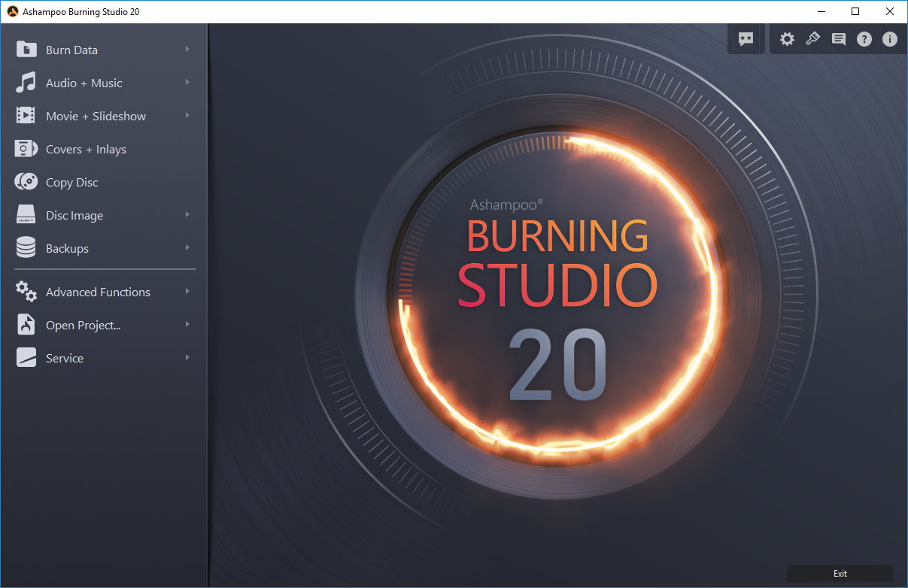
Task: Expand the Advanced Functions submenu arrow
Action: click(x=187, y=292)
